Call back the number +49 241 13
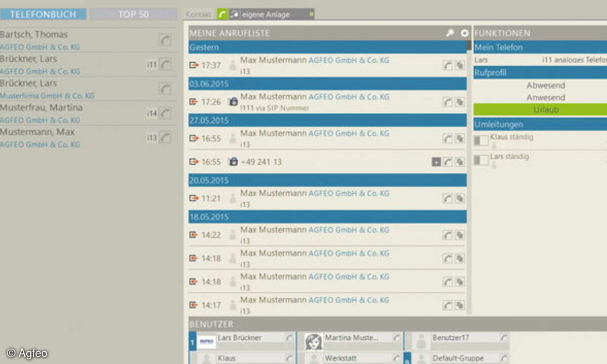 pyautogui.click(x=448, y=162)
